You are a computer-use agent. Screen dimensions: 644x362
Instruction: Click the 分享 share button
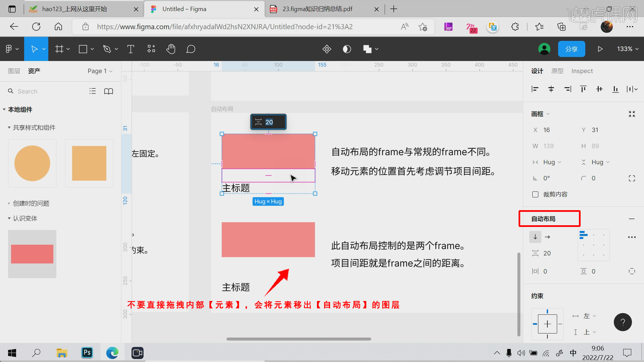(x=571, y=49)
